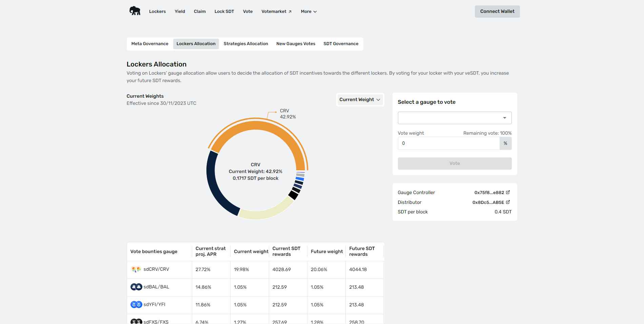Screen dimensions: 644x324
Task: Open the gauge selection dropdown
Action: [x=454, y=118]
